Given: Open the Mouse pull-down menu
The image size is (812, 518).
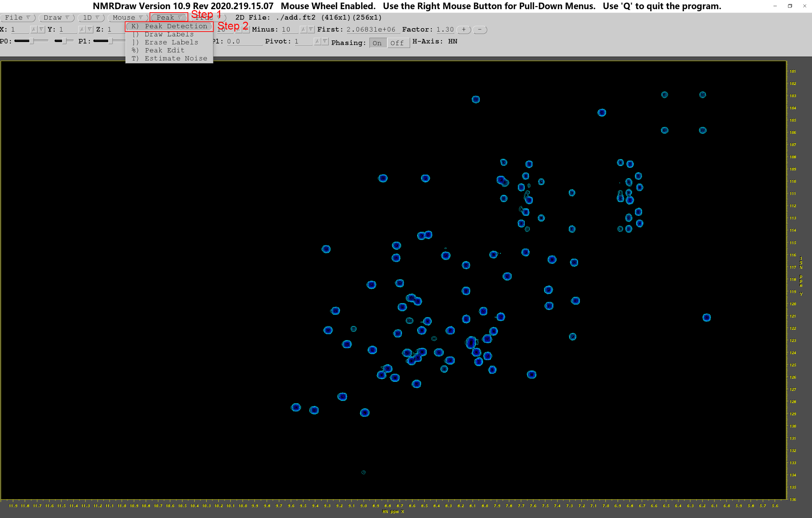Looking at the screenshot, I should [x=128, y=17].
